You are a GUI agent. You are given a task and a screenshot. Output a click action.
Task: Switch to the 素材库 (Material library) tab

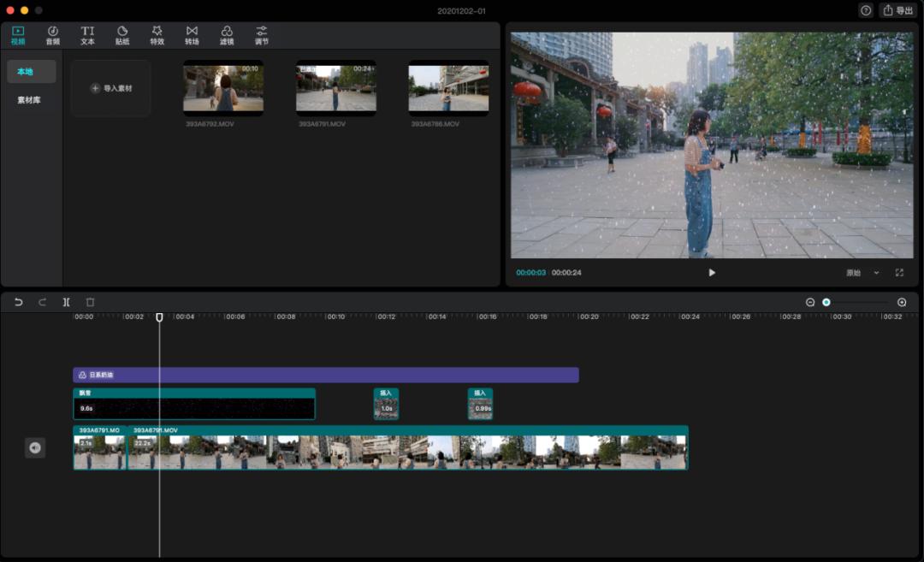(x=29, y=100)
